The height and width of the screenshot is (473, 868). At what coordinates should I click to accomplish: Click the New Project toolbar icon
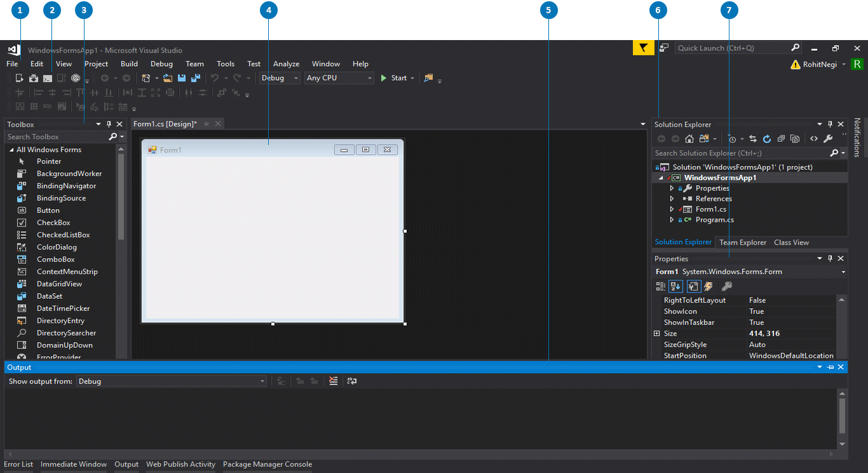[x=146, y=78]
